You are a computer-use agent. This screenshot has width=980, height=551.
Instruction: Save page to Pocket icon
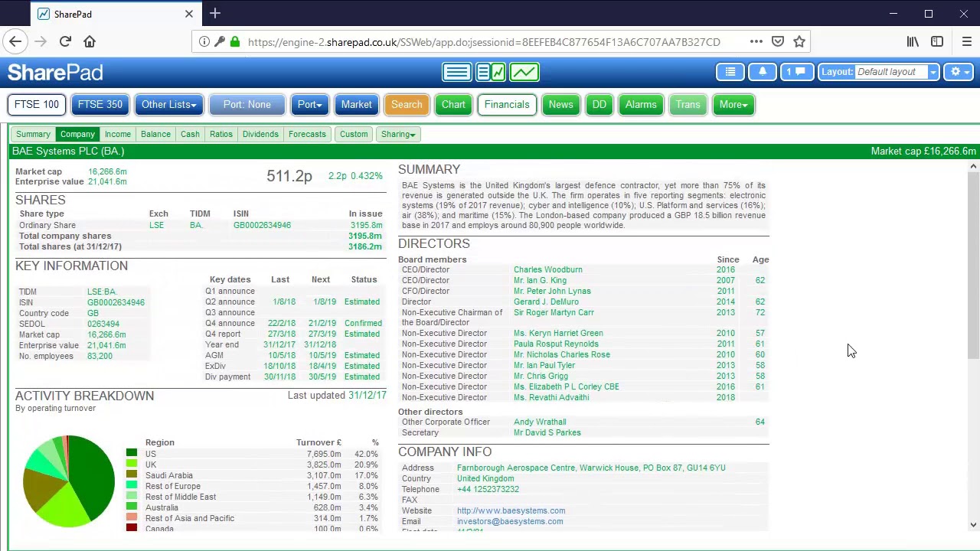coord(778,41)
